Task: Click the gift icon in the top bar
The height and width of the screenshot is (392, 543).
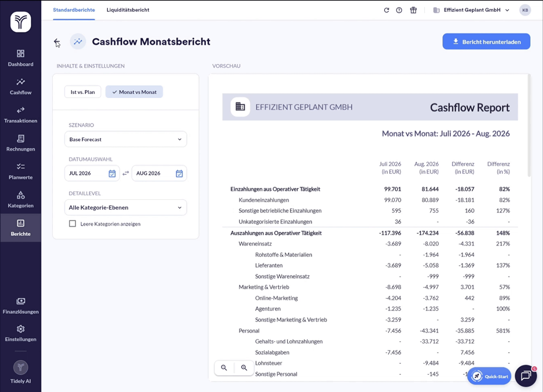Action: pyautogui.click(x=413, y=10)
